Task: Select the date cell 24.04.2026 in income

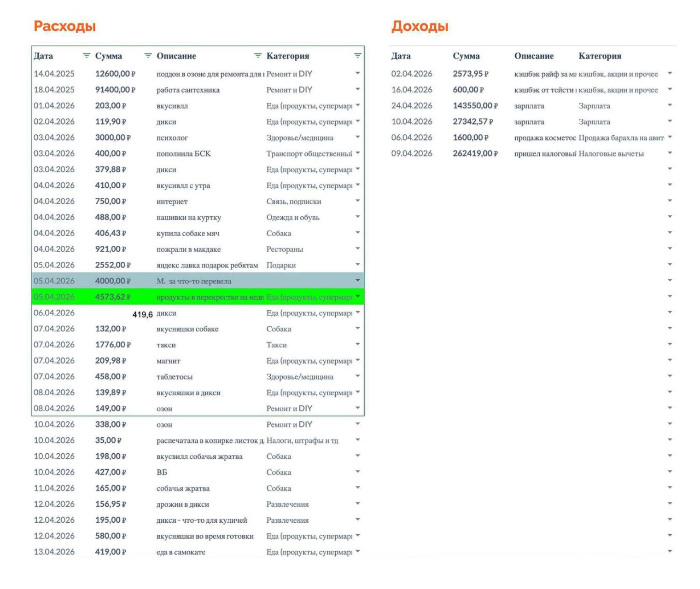Action: [412, 106]
